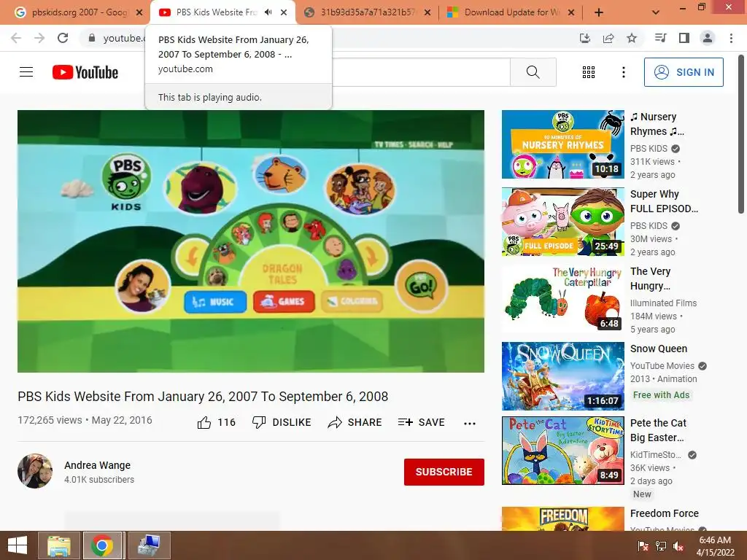Click the Chrome taskbar icon
This screenshot has width=747, height=560.
point(101,545)
